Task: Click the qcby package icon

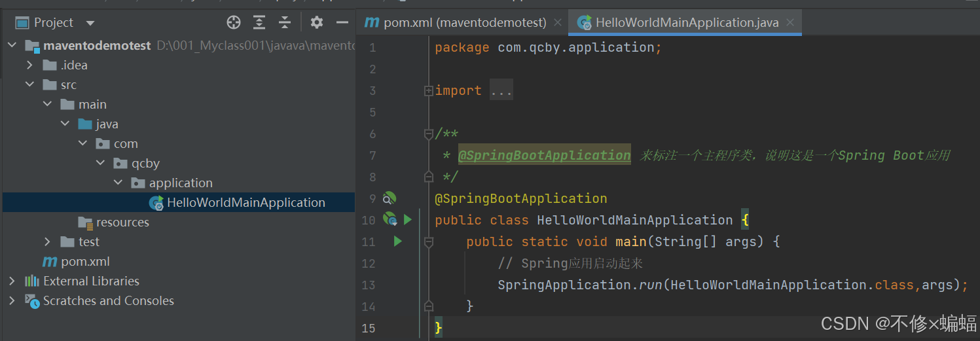Action: tap(120, 164)
